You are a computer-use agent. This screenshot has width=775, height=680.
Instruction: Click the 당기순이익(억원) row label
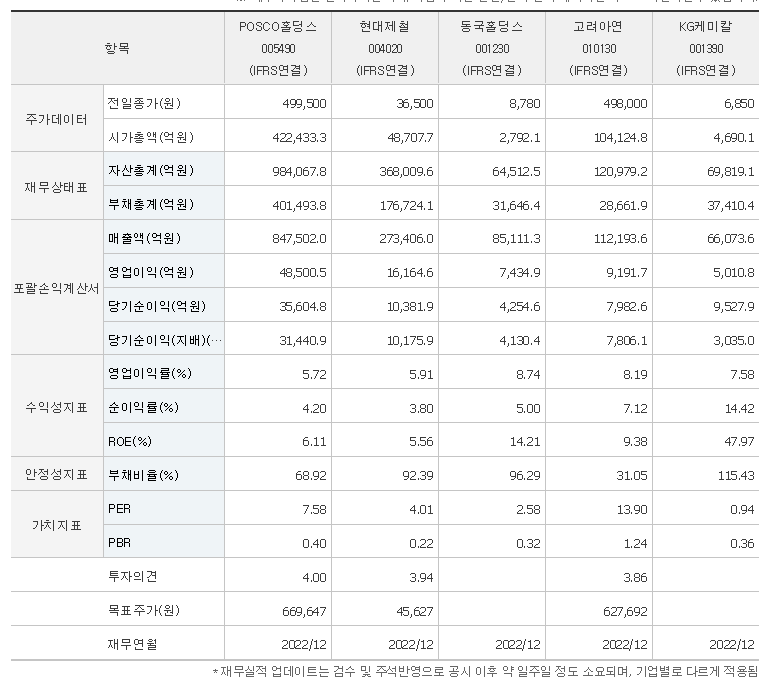point(157,306)
